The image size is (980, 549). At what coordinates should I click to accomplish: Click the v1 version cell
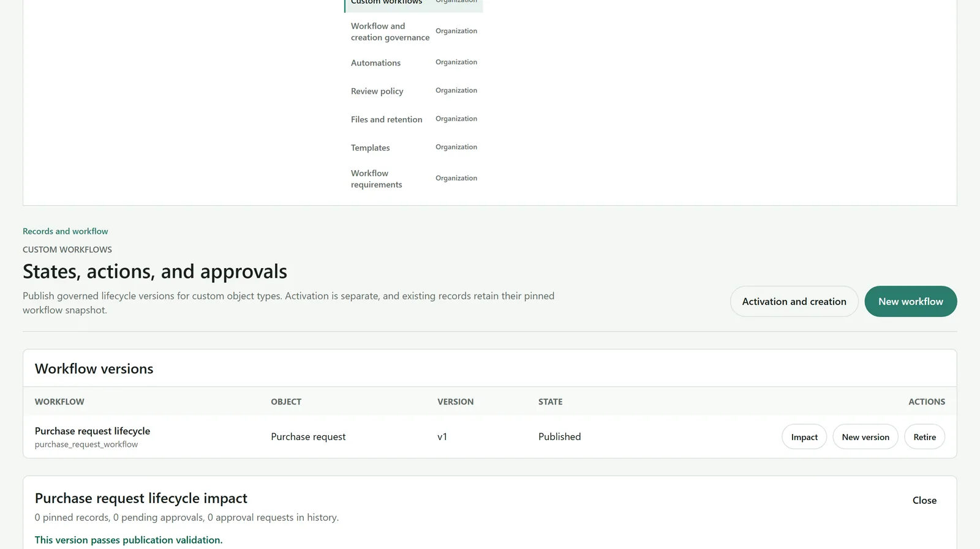[442, 437]
